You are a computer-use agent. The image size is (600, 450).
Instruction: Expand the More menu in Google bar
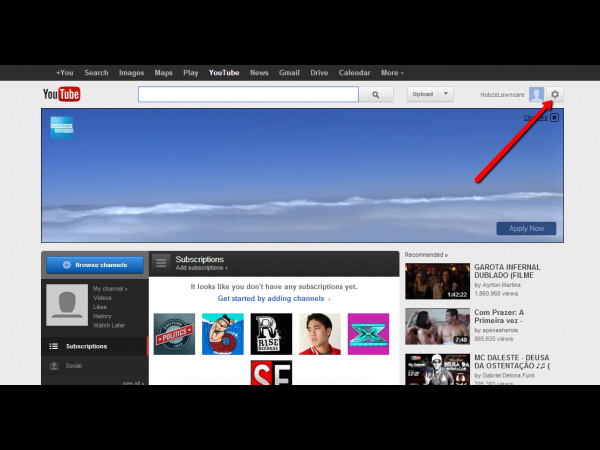(x=392, y=73)
